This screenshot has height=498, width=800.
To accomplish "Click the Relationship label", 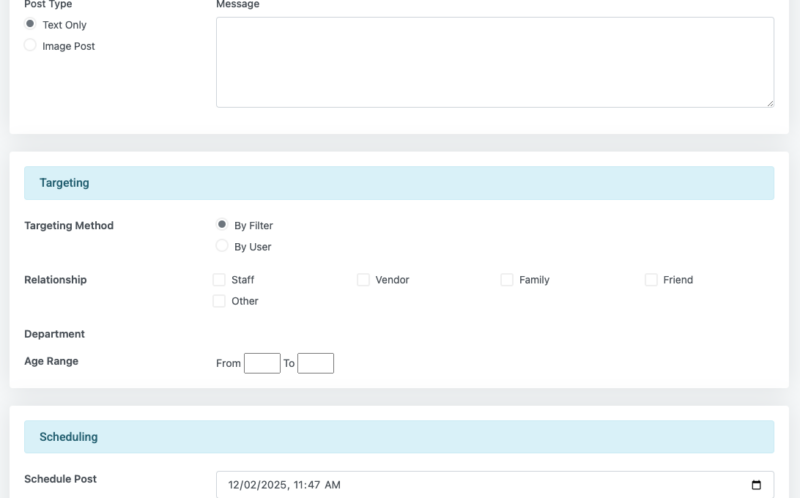I will [56, 280].
